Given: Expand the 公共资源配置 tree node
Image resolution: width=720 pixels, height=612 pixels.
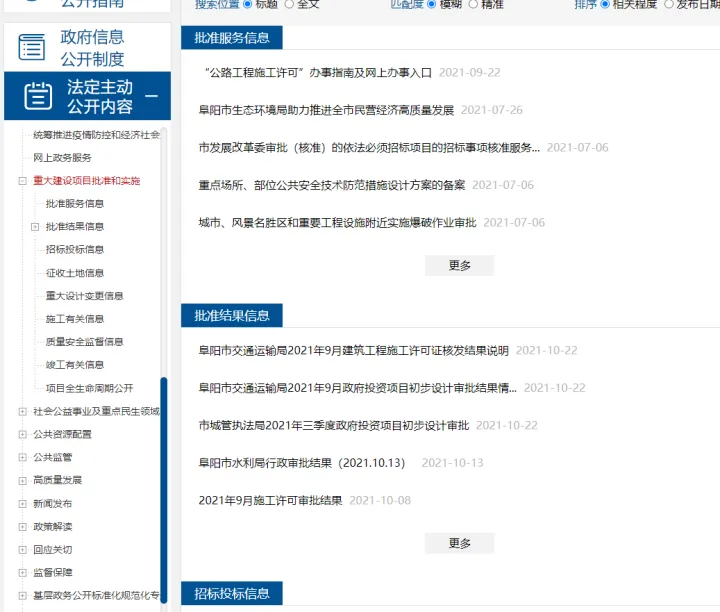Looking at the screenshot, I should (22, 434).
